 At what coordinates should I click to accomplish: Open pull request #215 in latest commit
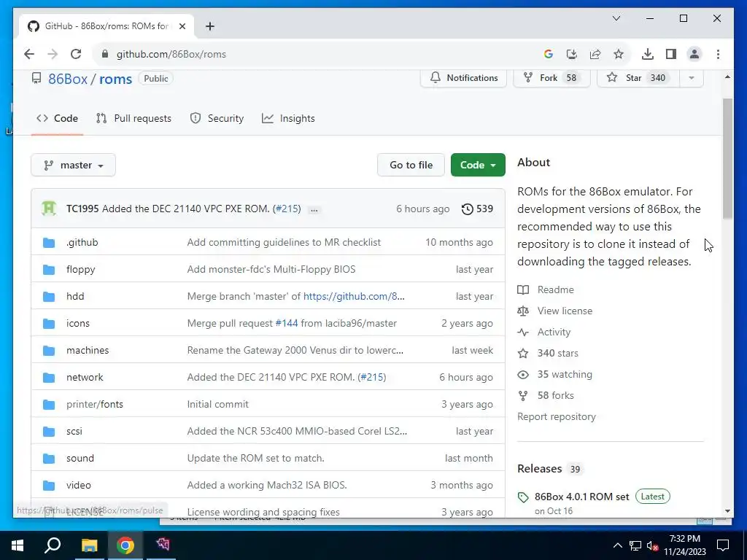(x=287, y=209)
